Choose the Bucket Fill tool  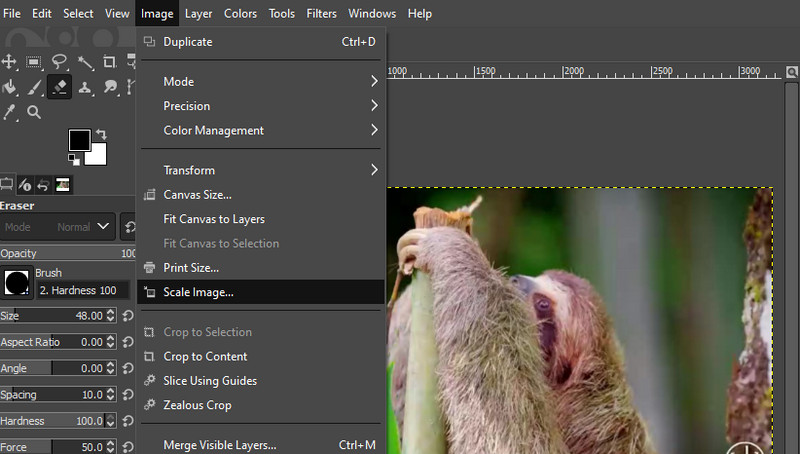tap(10, 88)
